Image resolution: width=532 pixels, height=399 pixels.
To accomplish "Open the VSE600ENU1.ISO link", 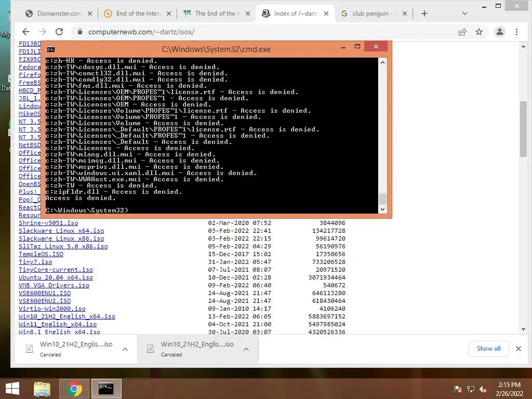I will pos(45,293).
